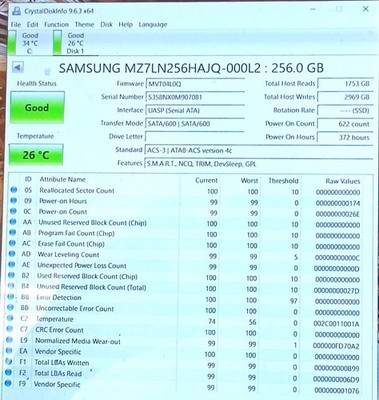Click Total Host Reads value 1753 GB
Image resolution: width=379 pixels, height=400 pixels.
[x=345, y=84]
